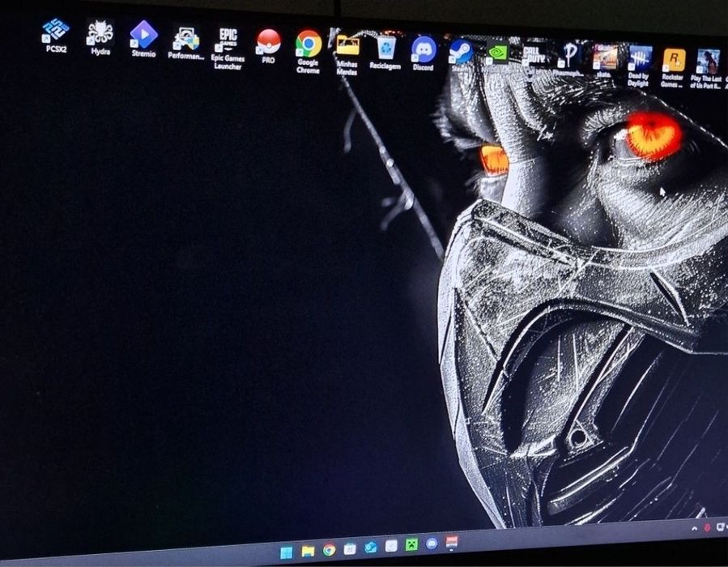Expand the system tray hidden icons chevron
Viewport: 728px width, 567px height.
(695, 528)
